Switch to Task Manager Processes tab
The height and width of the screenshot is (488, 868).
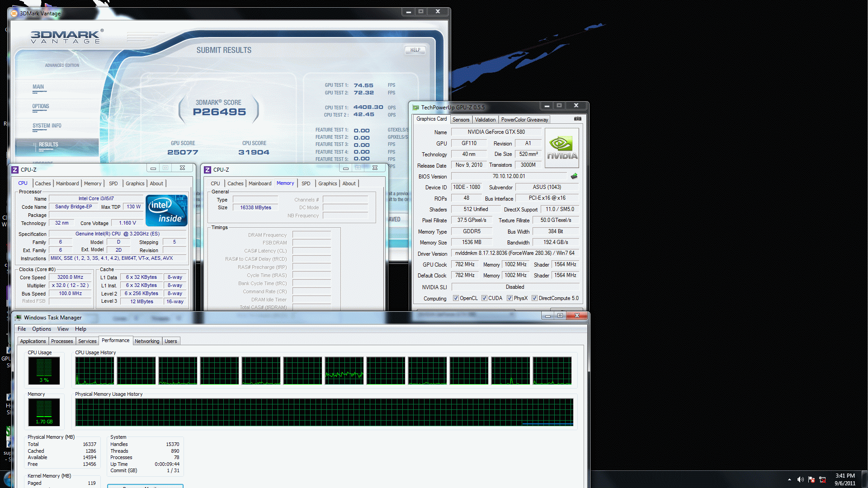click(x=62, y=341)
